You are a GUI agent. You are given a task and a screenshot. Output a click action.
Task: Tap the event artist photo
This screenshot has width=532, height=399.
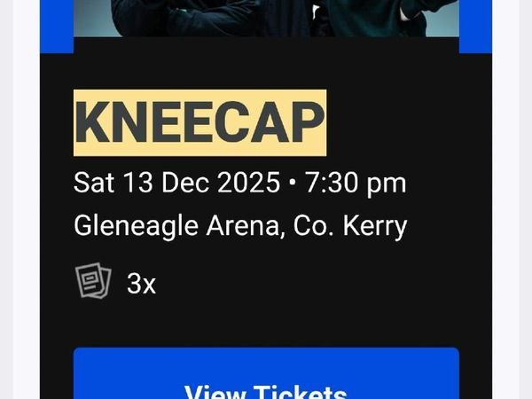[266, 18]
